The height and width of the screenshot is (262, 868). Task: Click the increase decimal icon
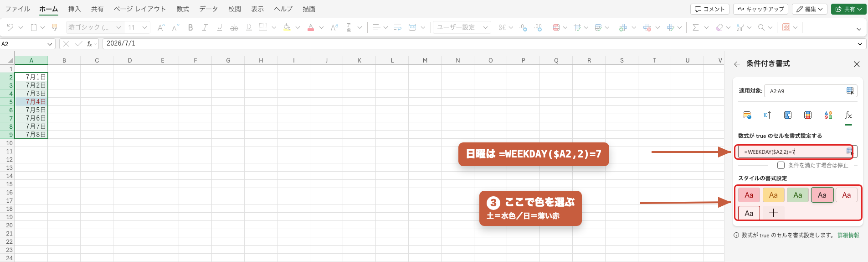tap(539, 27)
